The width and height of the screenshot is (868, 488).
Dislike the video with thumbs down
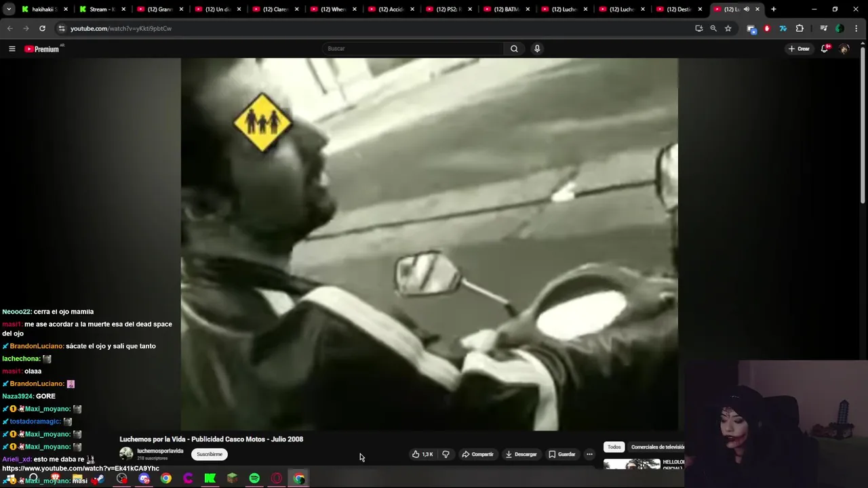point(446,454)
